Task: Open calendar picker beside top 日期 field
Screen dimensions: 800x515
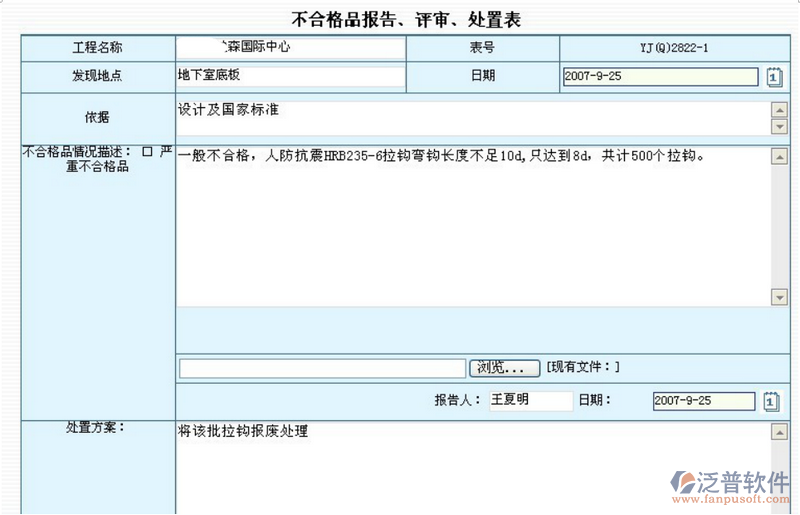Action: point(774,77)
